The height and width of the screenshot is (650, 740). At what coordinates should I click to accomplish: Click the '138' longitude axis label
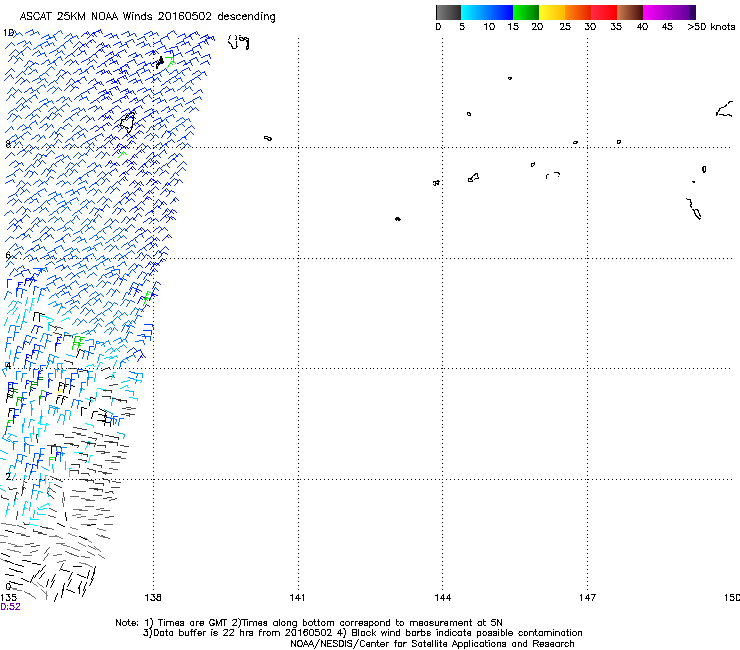coord(153,598)
